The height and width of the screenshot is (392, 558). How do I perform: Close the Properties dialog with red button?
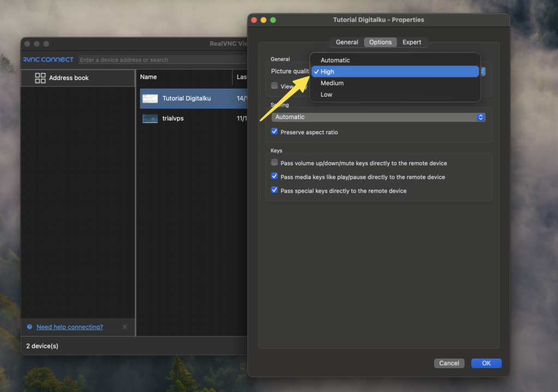(253, 20)
